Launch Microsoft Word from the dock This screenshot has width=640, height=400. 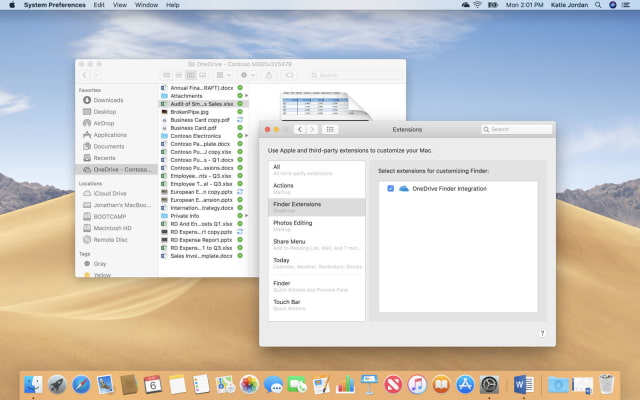pos(523,384)
